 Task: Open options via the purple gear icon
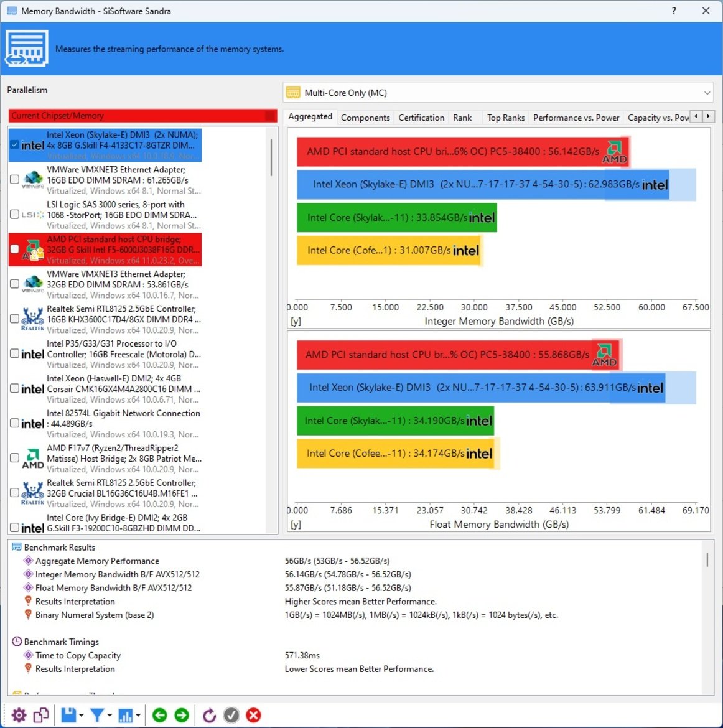(x=19, y=715)
